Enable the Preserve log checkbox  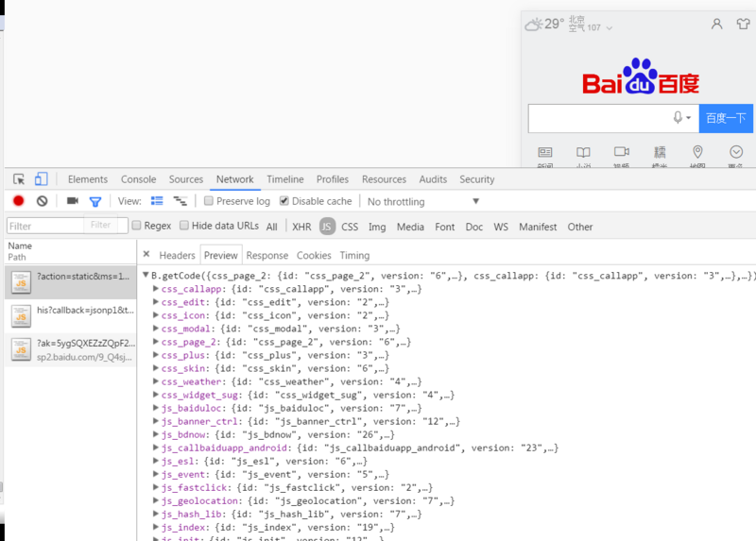[209, 201]
